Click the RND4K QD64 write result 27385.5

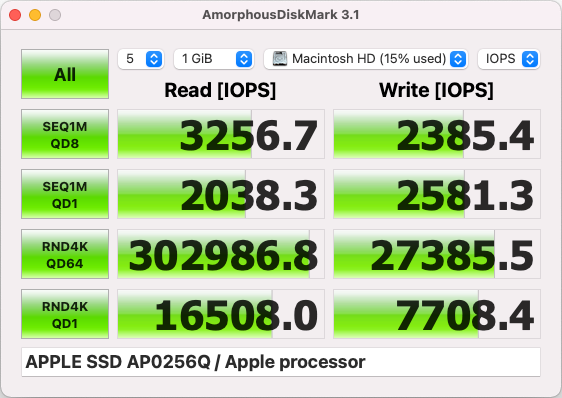click(x=437, y=254)
